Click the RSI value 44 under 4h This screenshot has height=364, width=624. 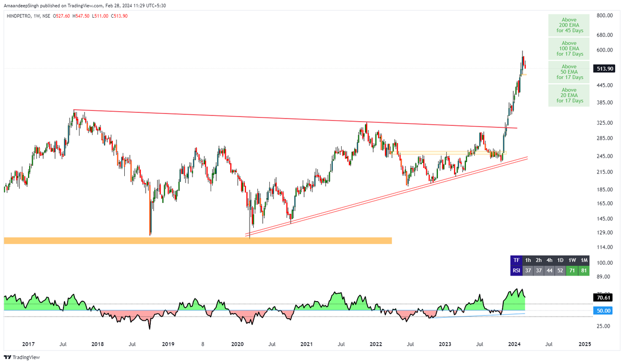click(x=551, y=270)
